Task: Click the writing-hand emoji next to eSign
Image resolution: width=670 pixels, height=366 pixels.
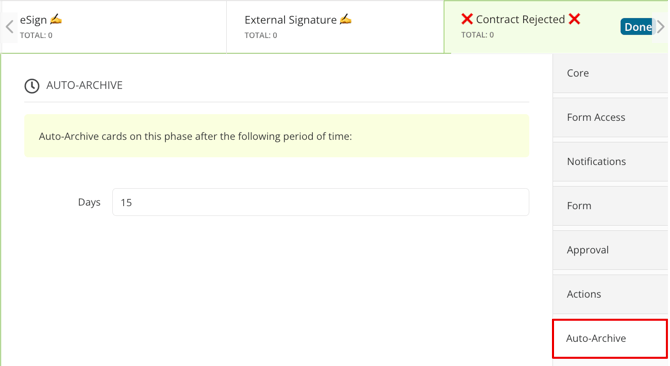Action: tap(56, 19)
